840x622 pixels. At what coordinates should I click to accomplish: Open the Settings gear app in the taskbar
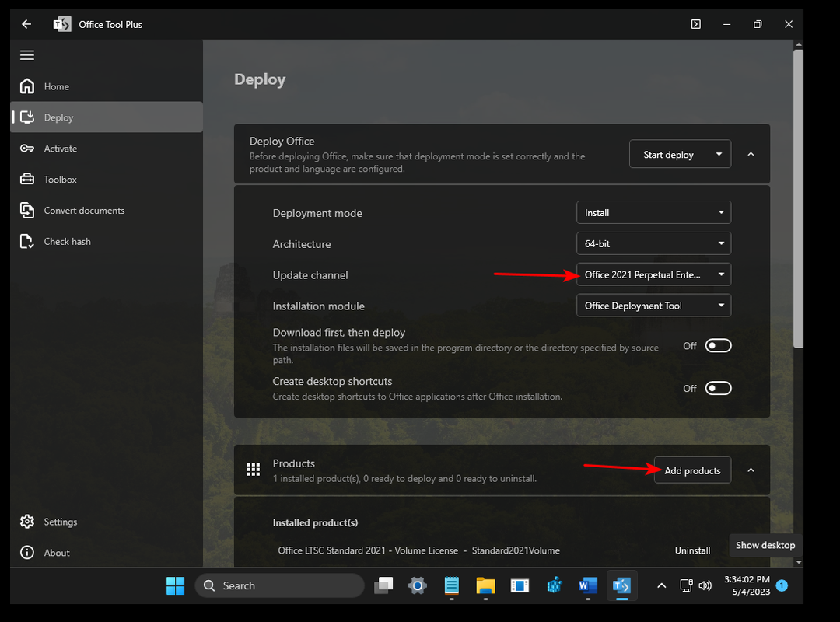tap(418, 585)
